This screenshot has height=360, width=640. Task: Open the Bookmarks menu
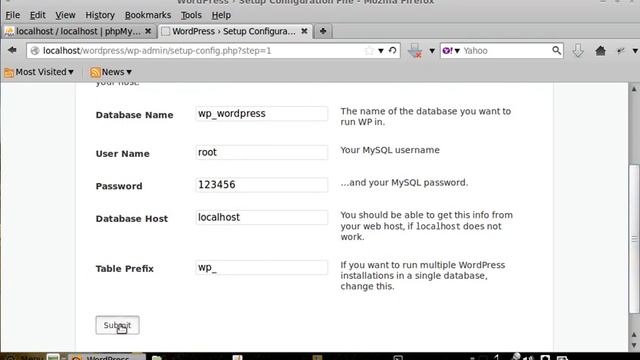148,15
